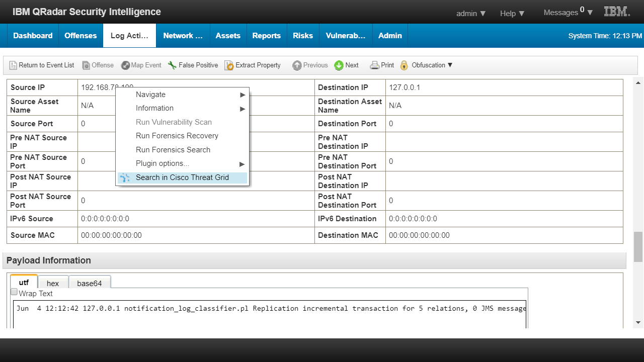Go to the Dashboard tab
Image resolution: width=644 pixels, height=362 pixels.
[33, 36]
